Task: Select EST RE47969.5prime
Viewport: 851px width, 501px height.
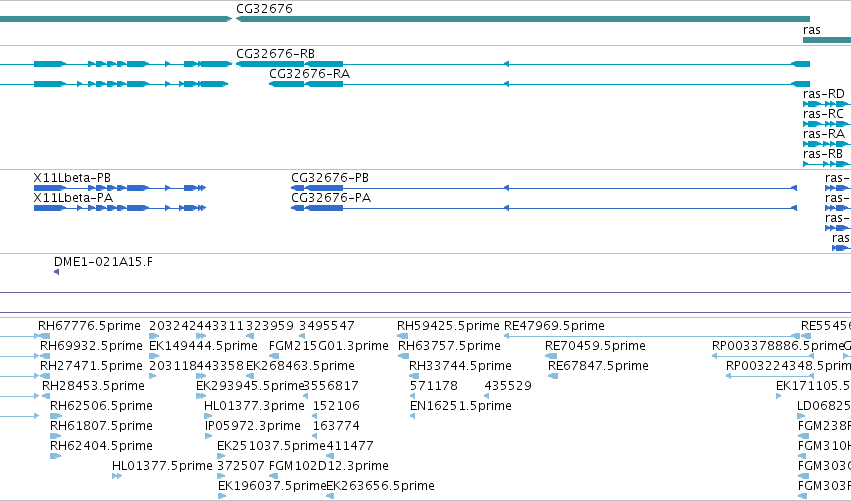Action: pos(554,326)
